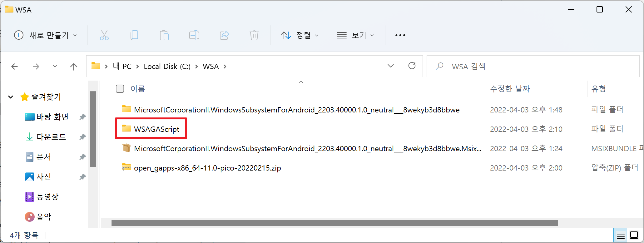
Task: Open 음악 in sidebar
Action: tap(38, 217)
